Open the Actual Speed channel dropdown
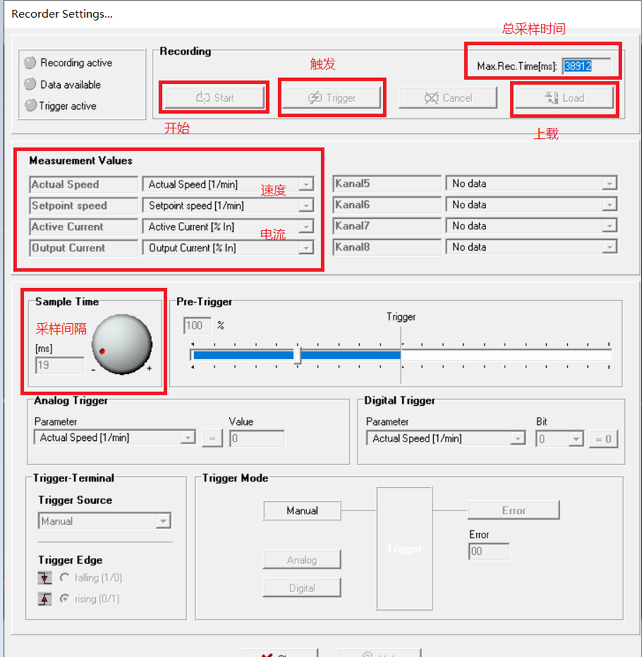Screen dimensions: 644x657 point(305,185)
